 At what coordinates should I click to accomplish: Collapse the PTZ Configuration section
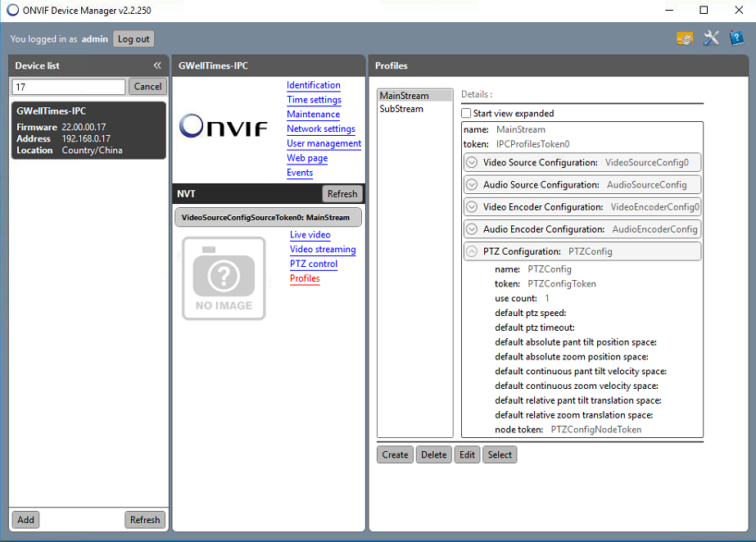472,251
